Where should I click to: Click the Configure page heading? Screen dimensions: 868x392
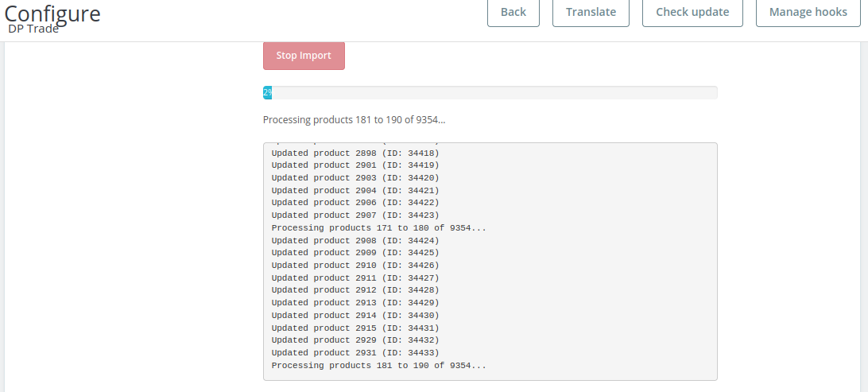click(x=52, y=13)
